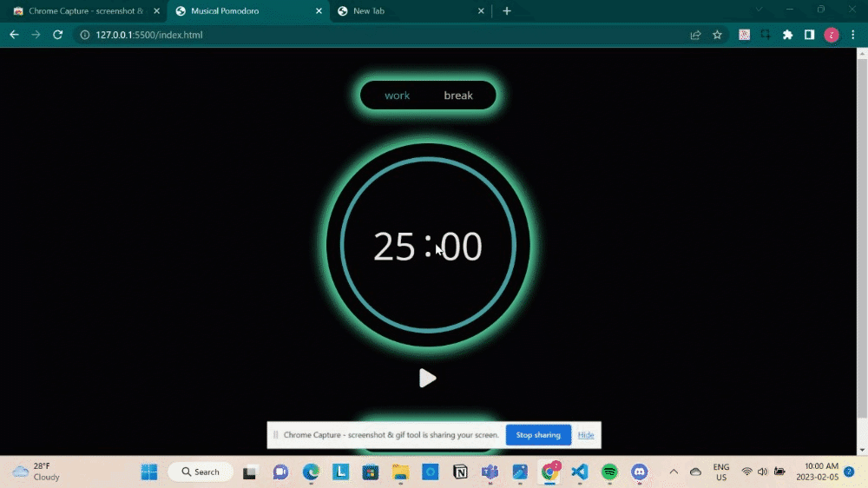
Task: Switch to the work mode
Action: (397, 96)
